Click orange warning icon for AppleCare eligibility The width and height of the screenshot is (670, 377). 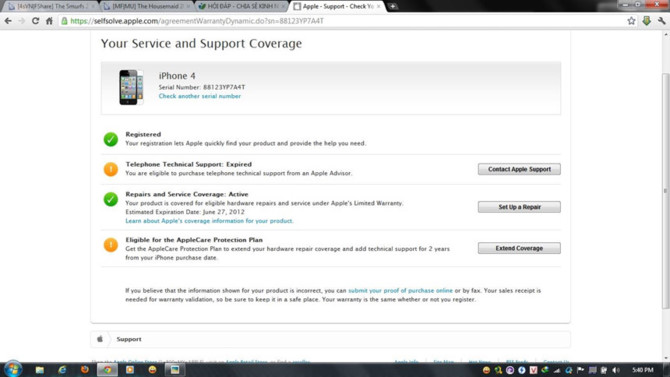(111, 245)
